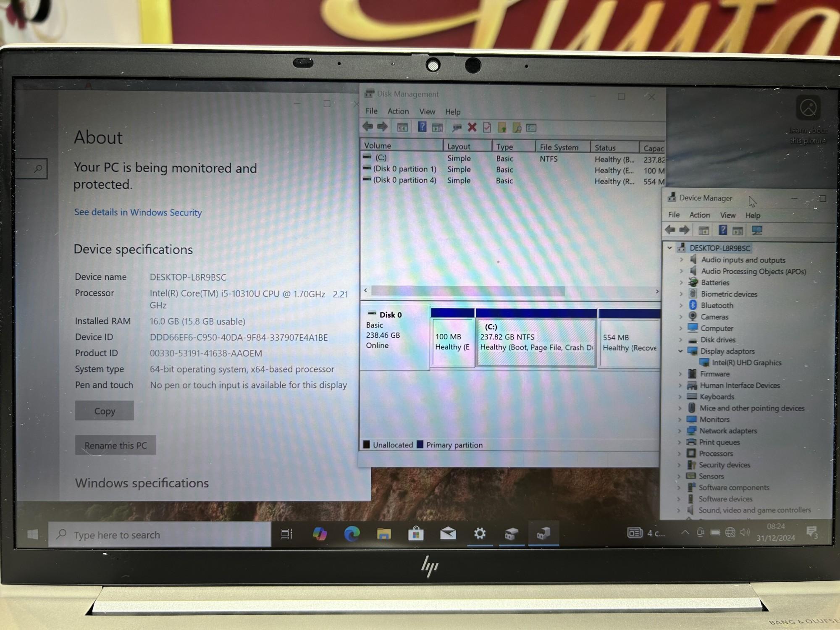Click Forward arrow in Disk Management toolbar
The width and height of the screenshot is (840, 630).
[382, 127]
